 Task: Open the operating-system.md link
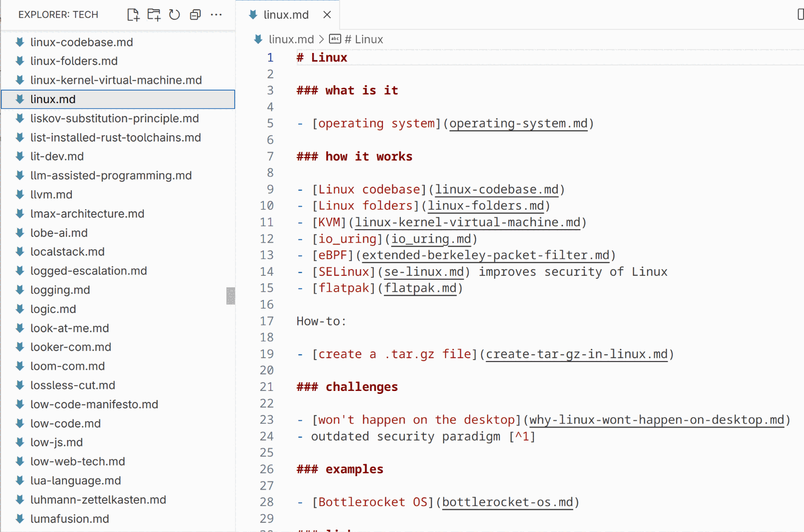[x=518, y=123]
